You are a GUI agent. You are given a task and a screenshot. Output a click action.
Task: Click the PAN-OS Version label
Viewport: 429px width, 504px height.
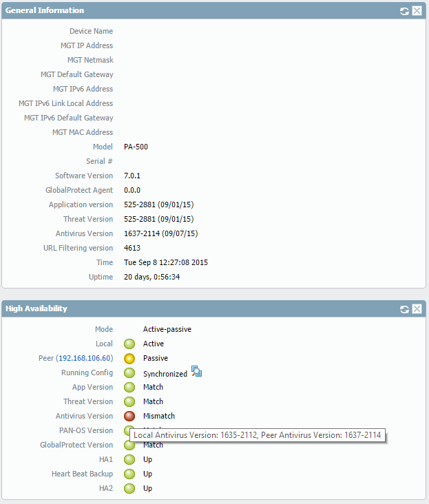pos(86,431)
